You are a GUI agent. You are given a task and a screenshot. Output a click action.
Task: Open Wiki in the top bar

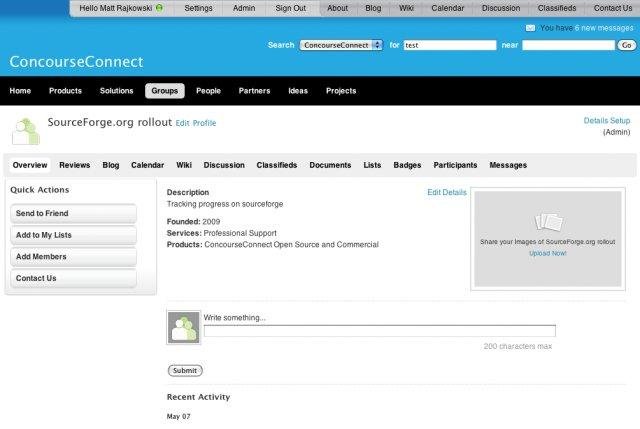pyautogui.click(x=406, y=8)
